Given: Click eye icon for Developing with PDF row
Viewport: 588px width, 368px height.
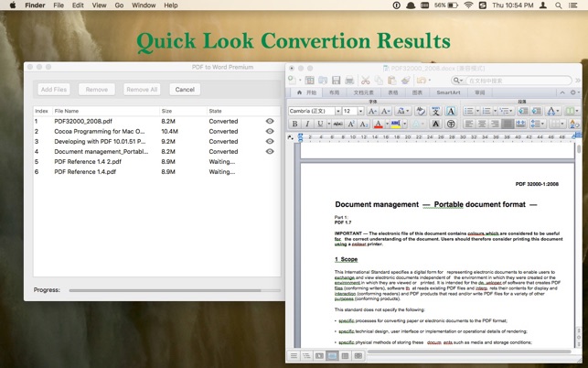Looking at the screenshot, I should 270,141.
